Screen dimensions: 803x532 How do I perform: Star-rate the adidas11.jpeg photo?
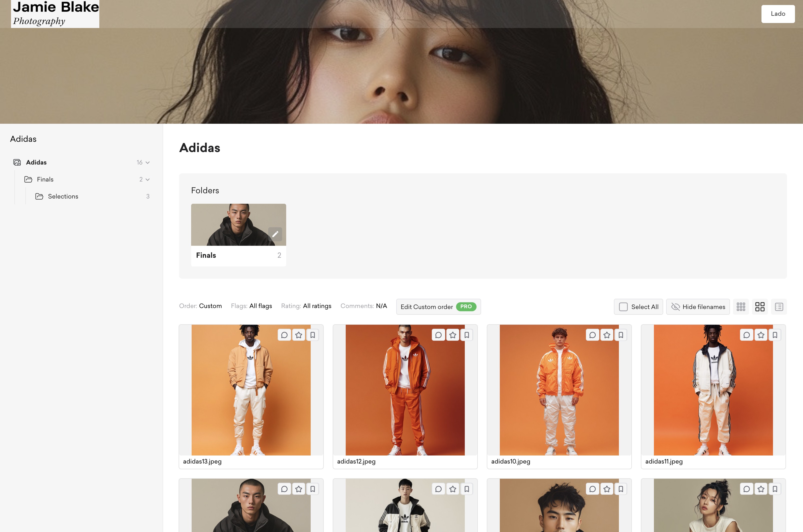click(761, 335)
